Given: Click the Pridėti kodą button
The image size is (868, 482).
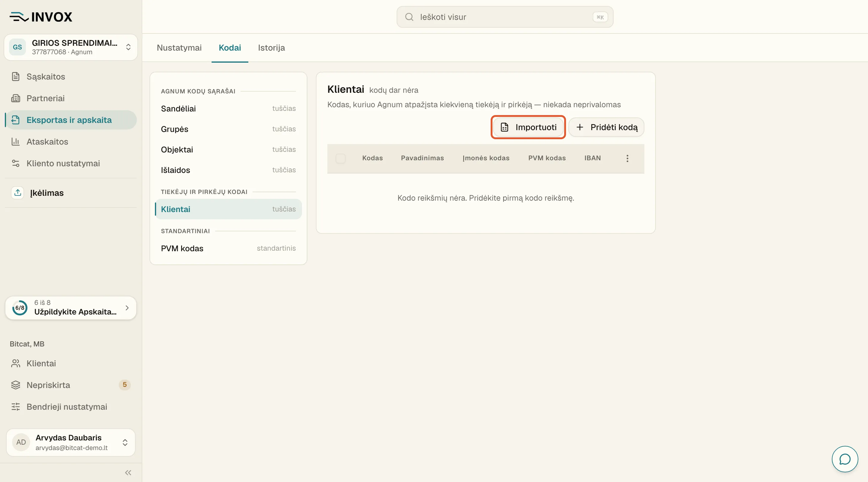Looking at the screenshot, I should (606, 127).
